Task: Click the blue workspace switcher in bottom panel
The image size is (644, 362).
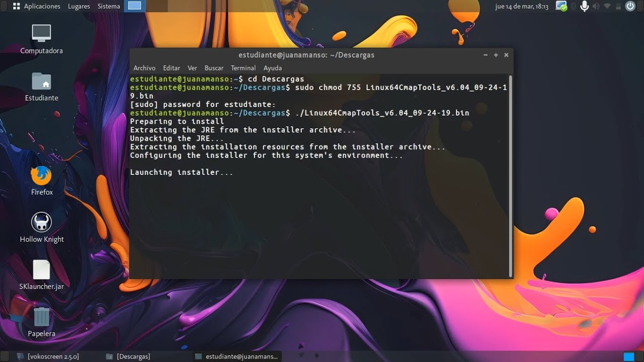Action: point(629,356)
